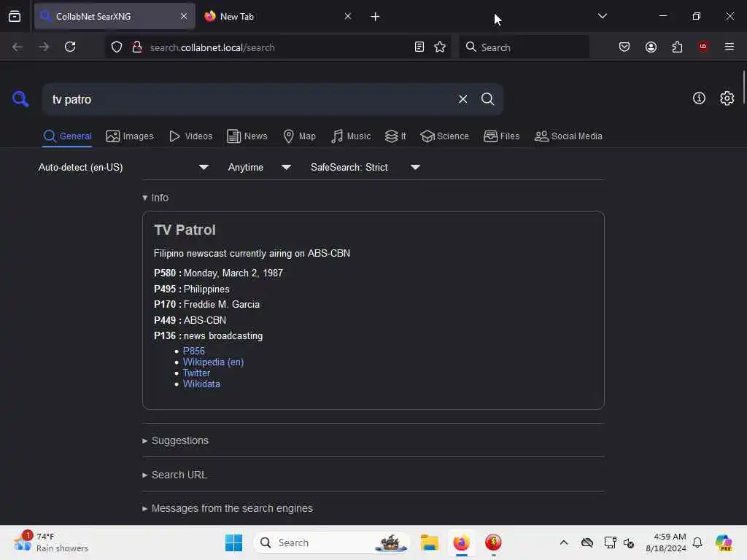The image size is (747, 560).
Task: Open the Firefox account icon
Action: [651, 47]
